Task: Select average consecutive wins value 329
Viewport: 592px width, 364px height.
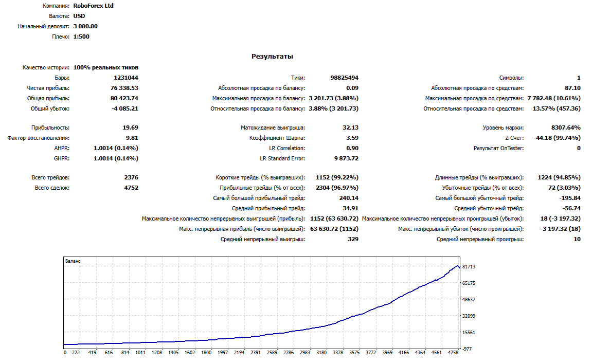Action: pyautogui.click(x=353, y=239)
